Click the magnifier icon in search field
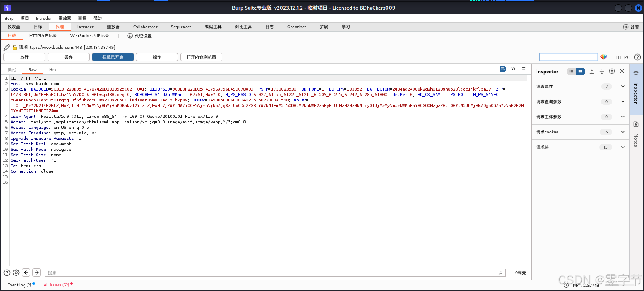 point(501,272)
